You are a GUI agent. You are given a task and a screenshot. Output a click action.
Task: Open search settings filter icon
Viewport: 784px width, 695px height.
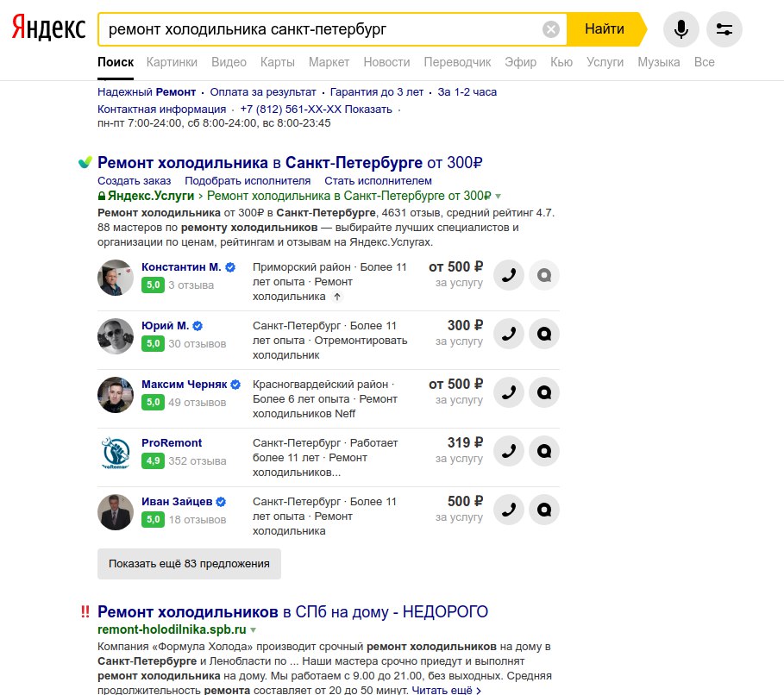click(x=724, y=29)
